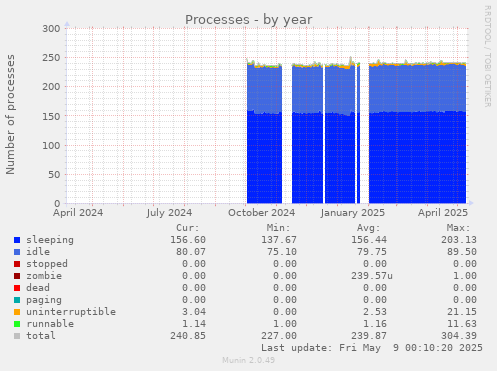Click sleeping maximum value 203.13
The image size is (497, 371).
tap(459, 240)
